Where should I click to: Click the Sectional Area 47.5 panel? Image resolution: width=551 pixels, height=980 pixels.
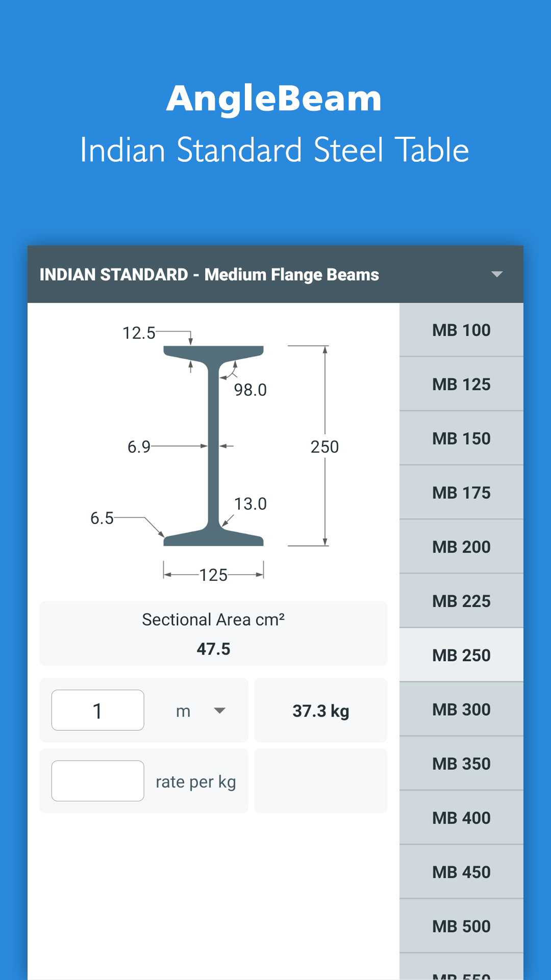tap(213, 634)
